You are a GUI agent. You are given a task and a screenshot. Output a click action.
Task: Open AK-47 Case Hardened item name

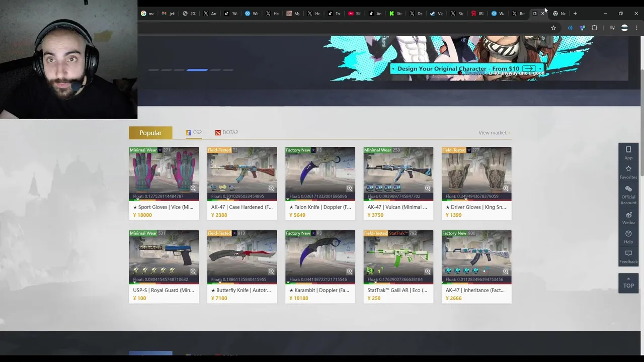(x=242, y=207)
